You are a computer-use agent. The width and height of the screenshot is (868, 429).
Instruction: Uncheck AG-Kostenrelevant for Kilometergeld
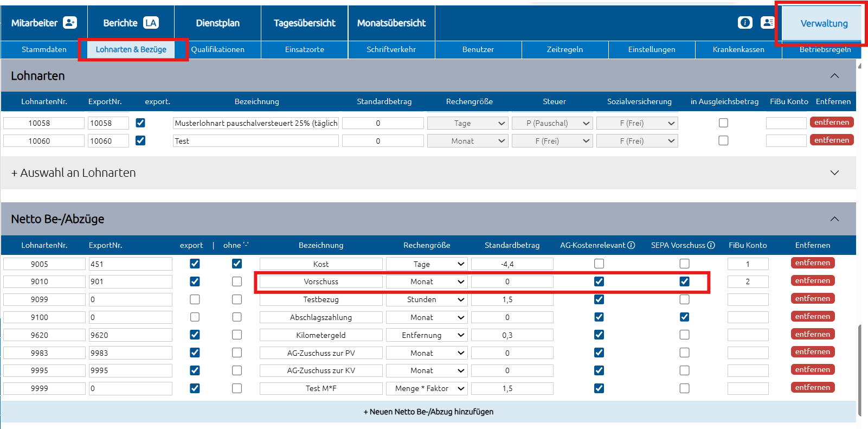click(599, 335)
